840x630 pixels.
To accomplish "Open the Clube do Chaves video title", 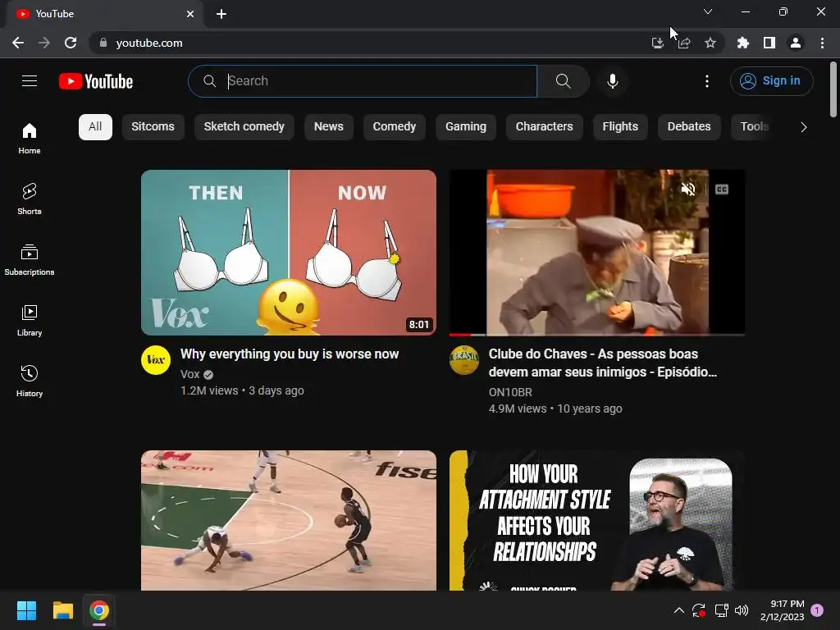I will 603,363.
